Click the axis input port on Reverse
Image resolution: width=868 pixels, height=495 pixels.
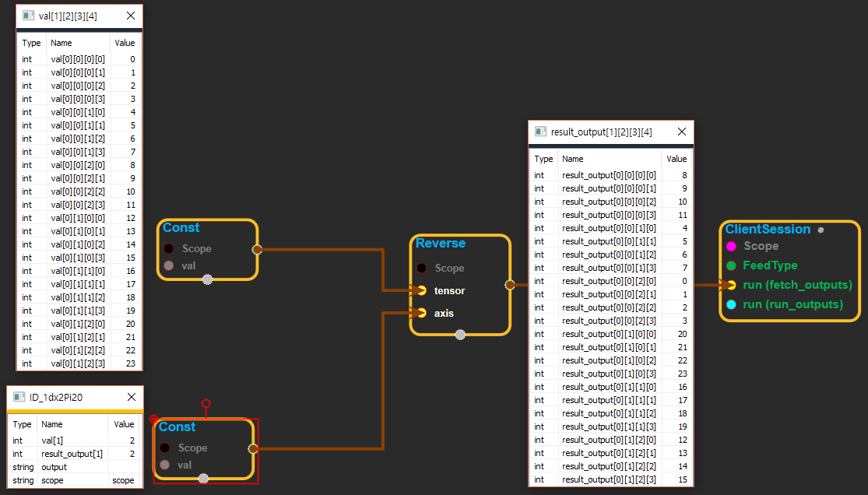pos(421,313)
